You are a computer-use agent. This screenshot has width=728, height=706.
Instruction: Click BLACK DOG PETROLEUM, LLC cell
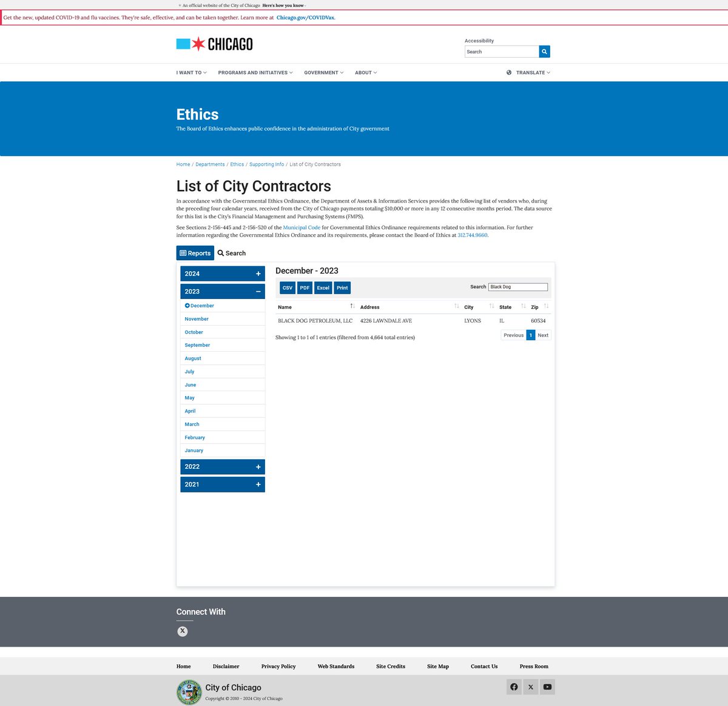pos(315,321)
